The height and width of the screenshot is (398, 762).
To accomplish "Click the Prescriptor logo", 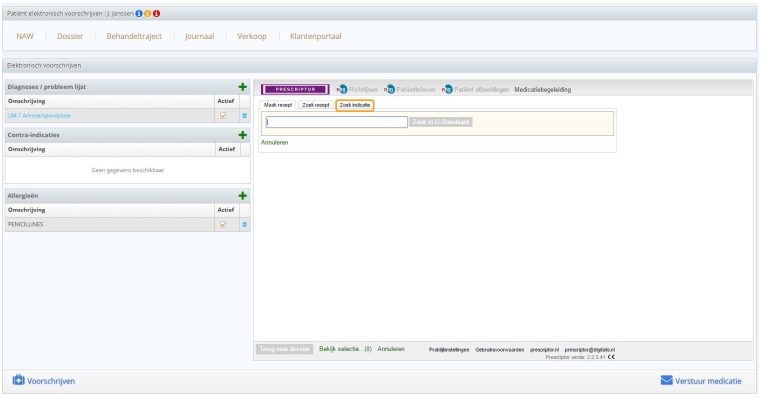I will [x=295, y=89].
